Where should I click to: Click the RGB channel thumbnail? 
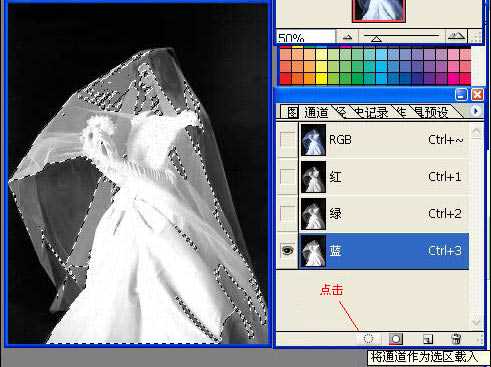tap(313, 140)
